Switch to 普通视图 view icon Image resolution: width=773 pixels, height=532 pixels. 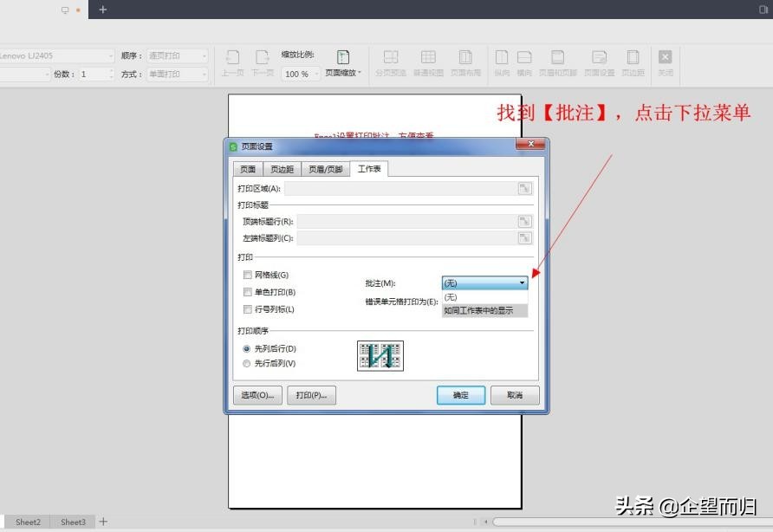(x=428, y=61)
